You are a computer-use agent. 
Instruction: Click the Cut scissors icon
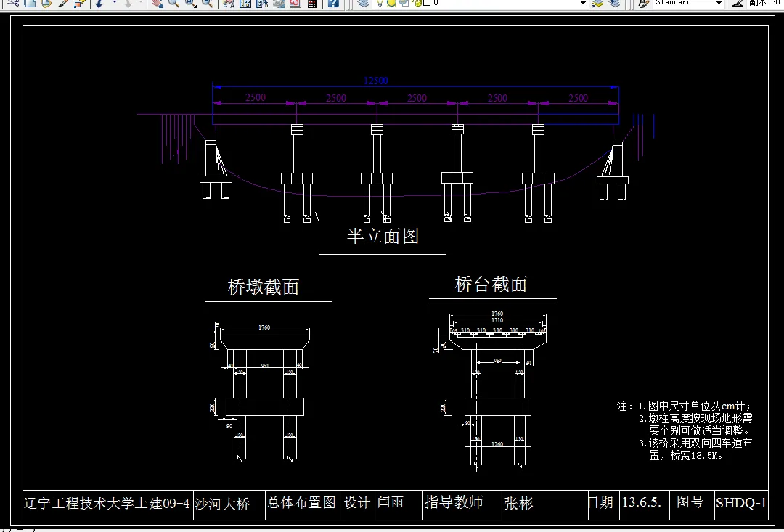[13, 3]
